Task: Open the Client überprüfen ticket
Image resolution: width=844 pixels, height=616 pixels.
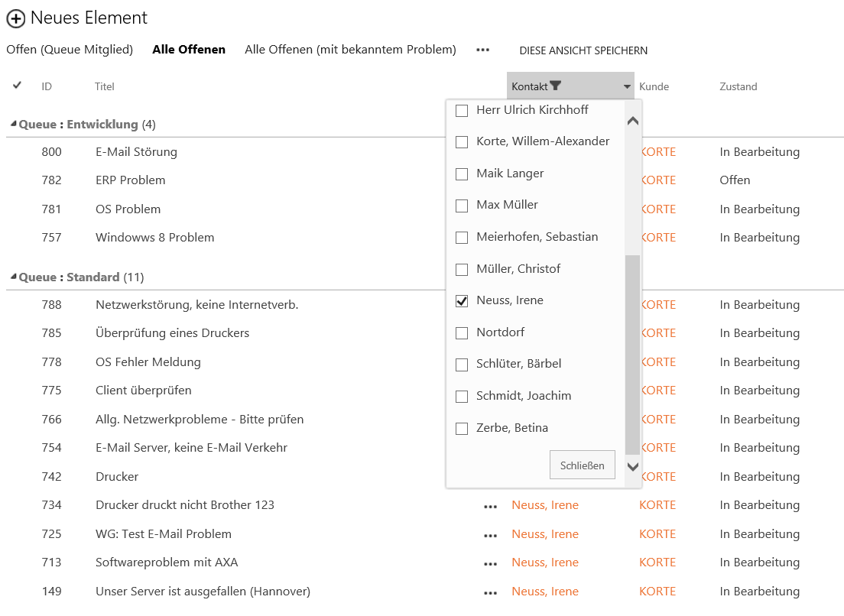Action: coord(144,391)
